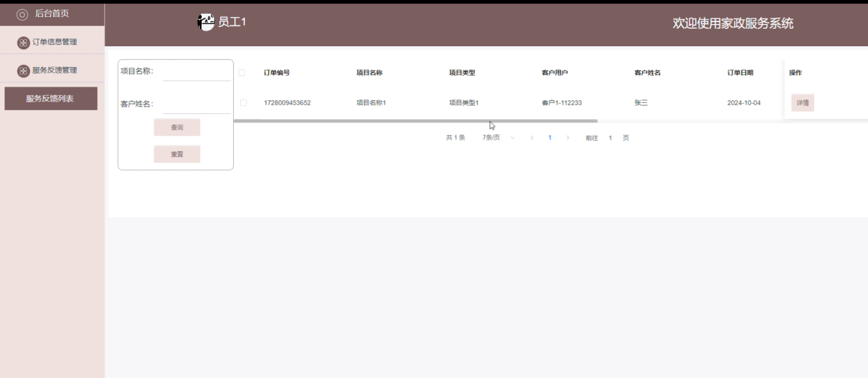This screenshot has height=378, width=868.
Task: Go to the previous page arrow
Action: coord(532,138)
